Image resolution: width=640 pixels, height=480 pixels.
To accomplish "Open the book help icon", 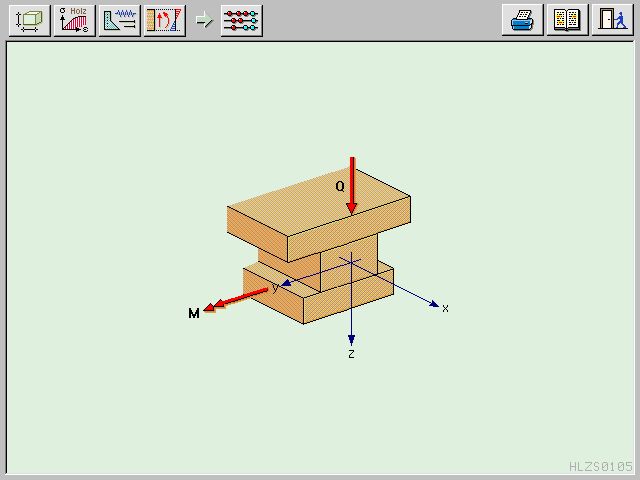I will (x=566, y=20).
